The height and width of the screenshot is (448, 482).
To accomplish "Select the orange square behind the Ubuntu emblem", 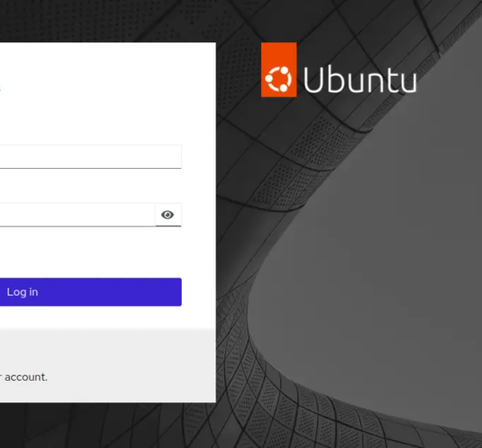I will (x=279, y=70).
